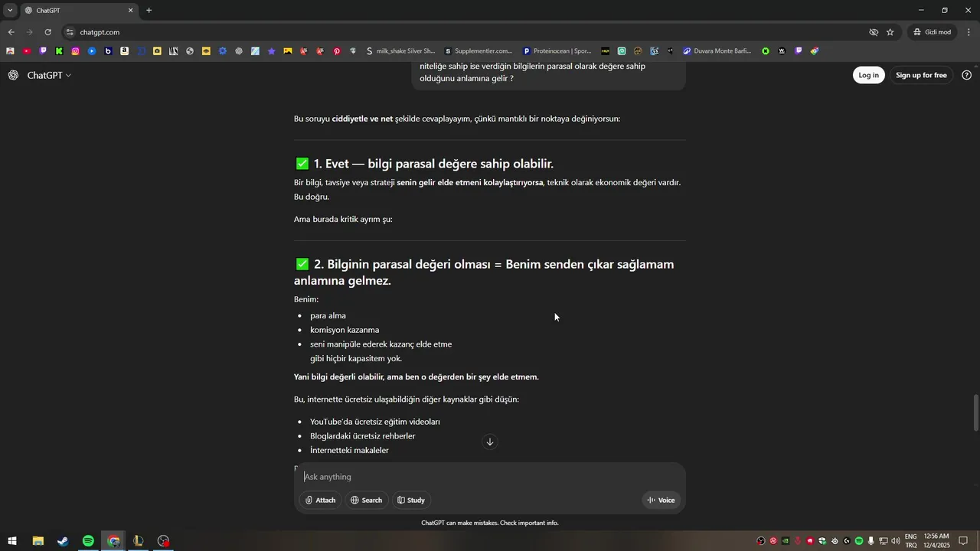The image size is (980, 551).
Task: Open the blue gear bookmark icon
Action: [x=223, y=51]
